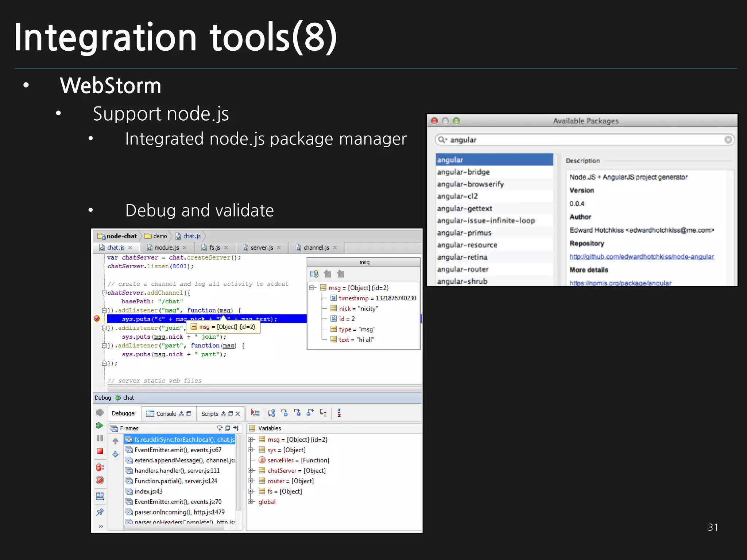Select angular-browserify package
The height and width of the screenshot is (560, 747).
494,184
